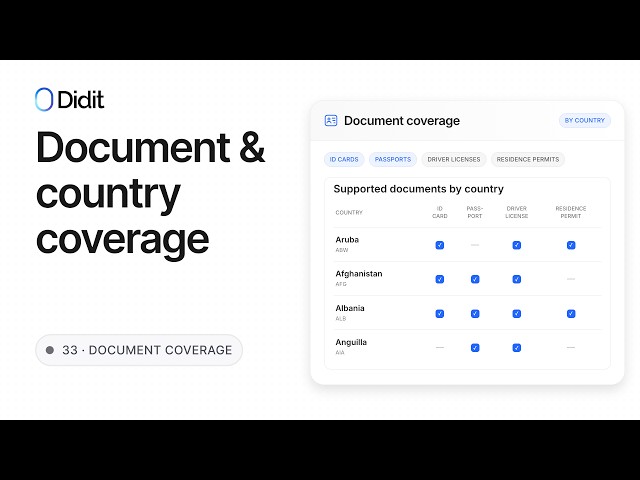The height and width of the screenshot is (480, 640).
Task: Click the PASSPORT column header
Action: click(475, 212)
